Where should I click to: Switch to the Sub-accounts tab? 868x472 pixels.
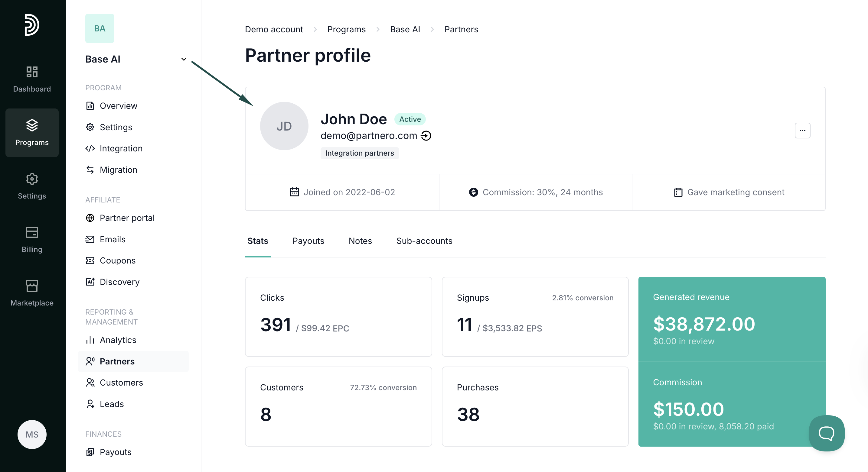pyautogui.click(x=424, y=241)
